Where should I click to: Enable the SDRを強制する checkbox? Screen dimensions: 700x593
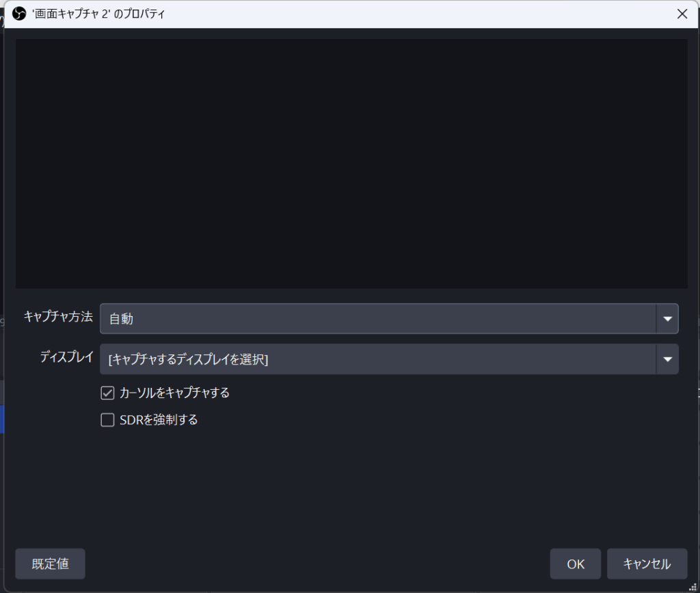point(107,420)
